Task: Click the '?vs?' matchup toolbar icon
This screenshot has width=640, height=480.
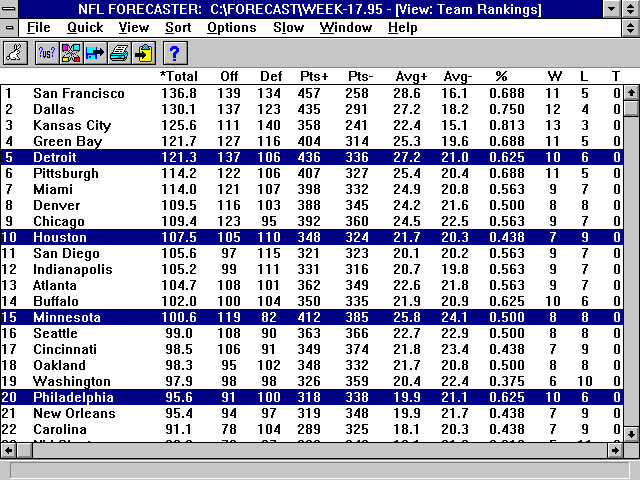Action: click(46, 53)
